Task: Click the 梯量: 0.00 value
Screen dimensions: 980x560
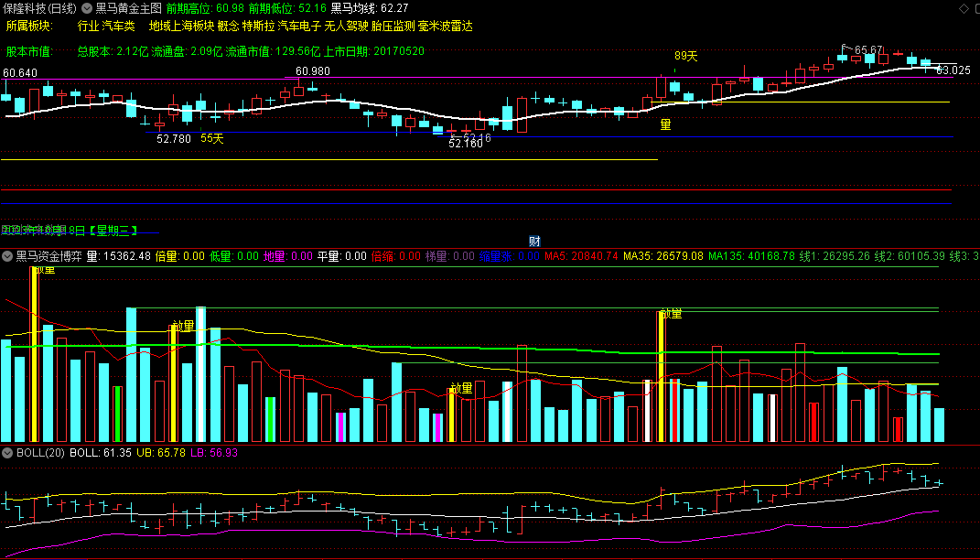Action: tap(450, 256)
